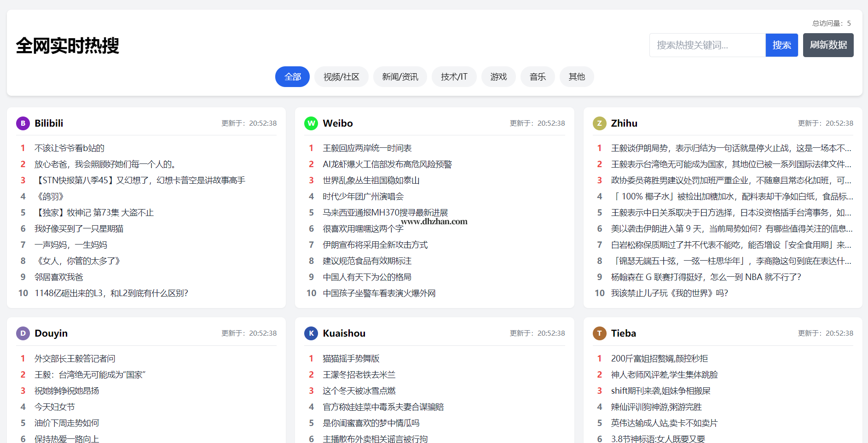Focus the 搜索热搜关键词 search field
Image resolution: width=868 pixels, height=443 pixels.
click(707, 45)
